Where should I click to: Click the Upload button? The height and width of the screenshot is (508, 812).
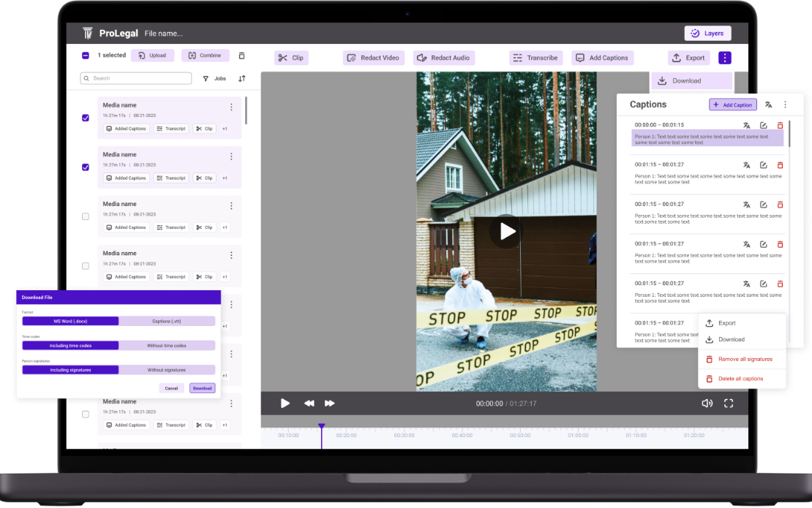click(153, 56)
